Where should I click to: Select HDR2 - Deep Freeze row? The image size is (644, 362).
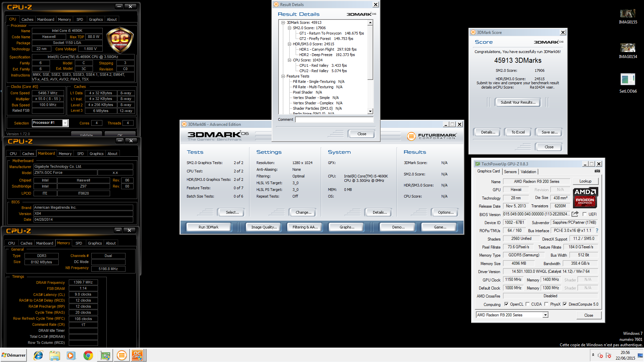click(x=327, y=55)
